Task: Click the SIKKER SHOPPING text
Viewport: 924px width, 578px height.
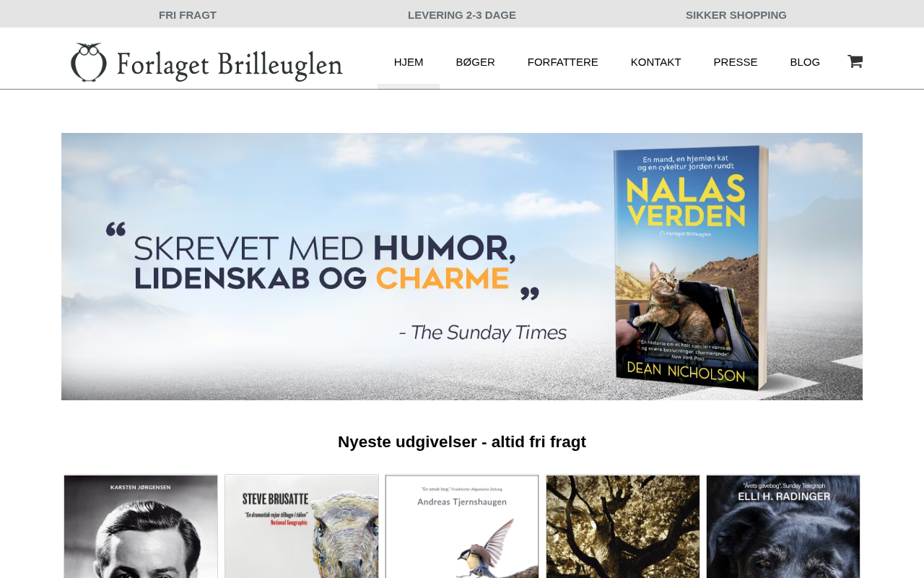Action: coord(736,15)
